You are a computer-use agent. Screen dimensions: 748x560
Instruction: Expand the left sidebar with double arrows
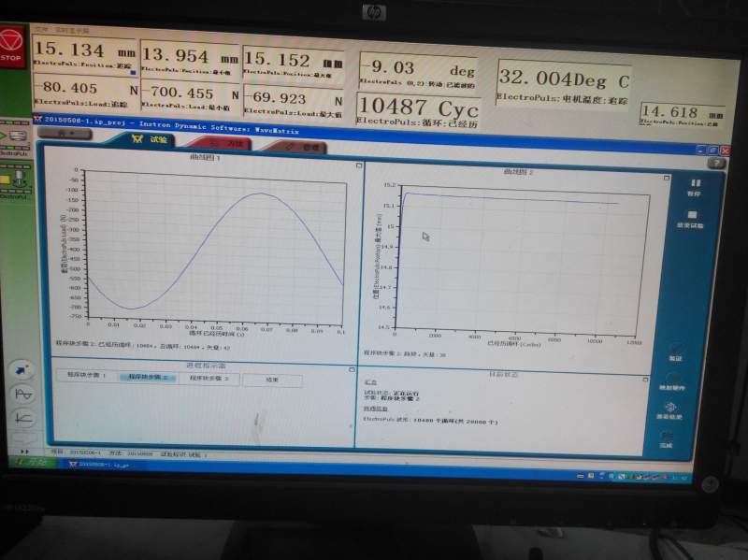(24, 452)
